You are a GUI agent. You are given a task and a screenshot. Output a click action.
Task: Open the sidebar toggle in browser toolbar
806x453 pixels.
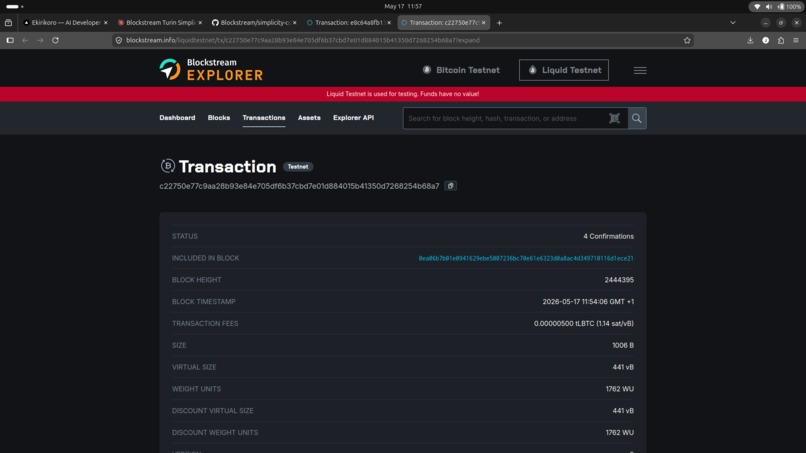point(10,40)
